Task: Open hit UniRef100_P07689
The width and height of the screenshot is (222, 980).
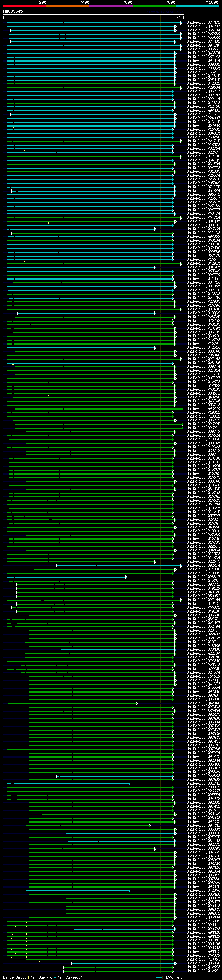Action: (x=203, y=34)
